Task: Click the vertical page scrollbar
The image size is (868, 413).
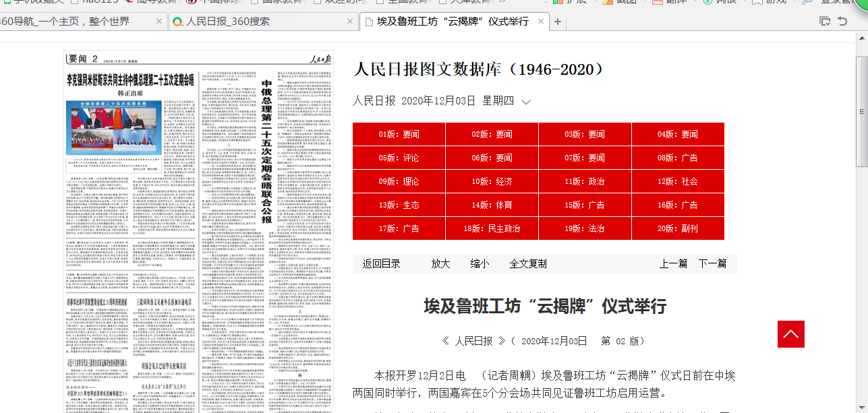Action: (861, 111)
